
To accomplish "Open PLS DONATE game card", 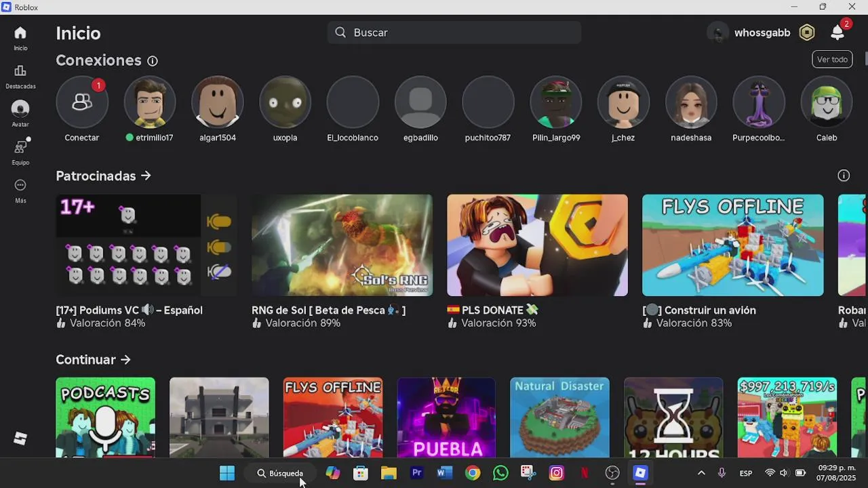I will pyautogui.click(x=537, y=245).
